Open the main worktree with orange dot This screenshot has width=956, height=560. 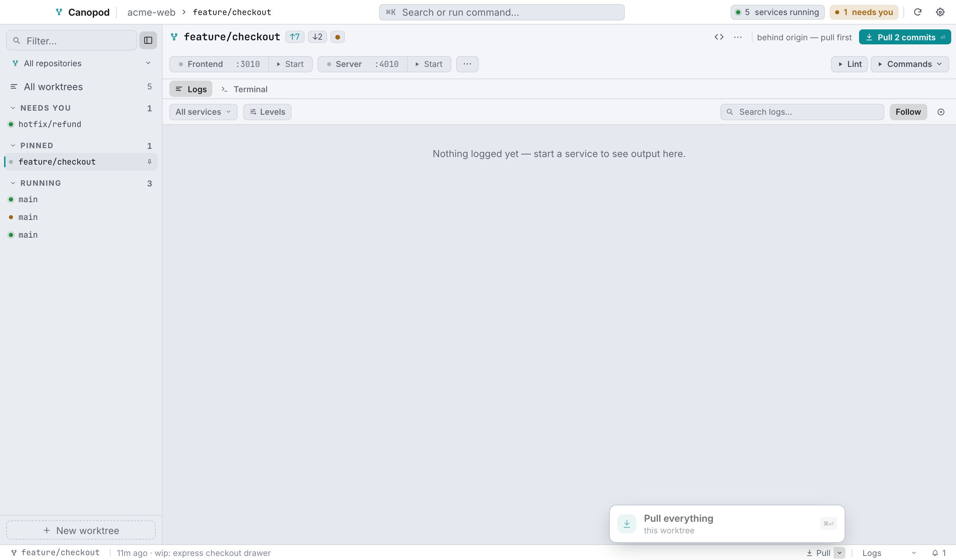[x=81, y=217]
